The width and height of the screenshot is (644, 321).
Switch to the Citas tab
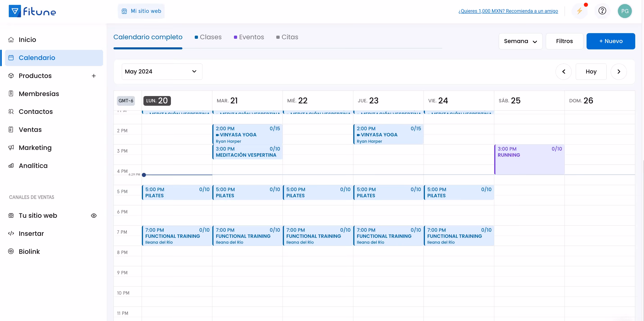(287, 37)
